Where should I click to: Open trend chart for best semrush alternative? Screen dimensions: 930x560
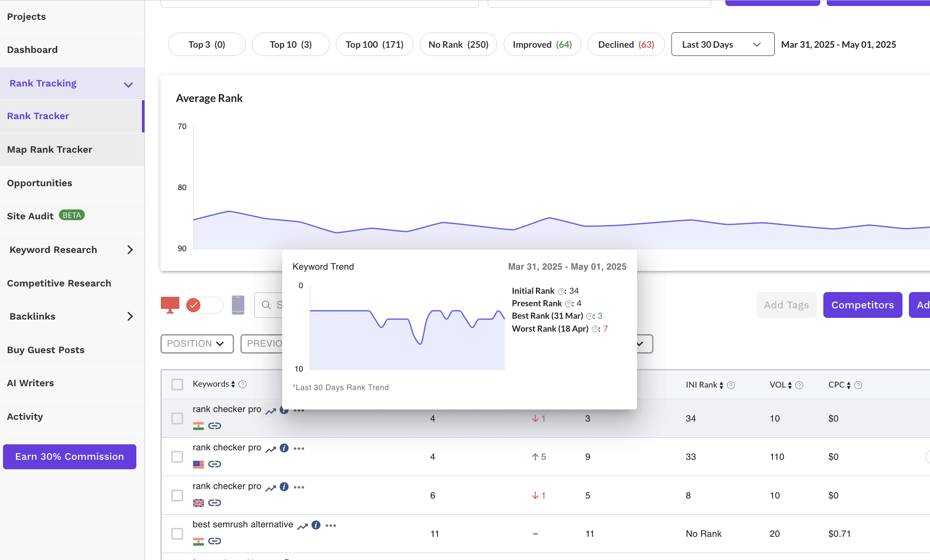tap(302, 526)
